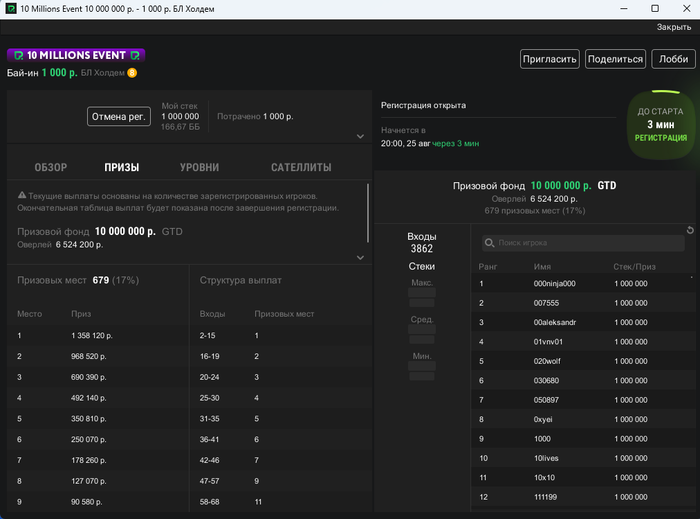Viewport: 700px width, 519px height.
Task: Select player 050897 in list
Action: coord(583,400)
